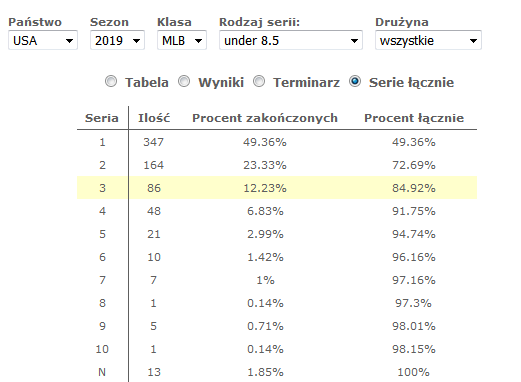The width and height of the screenshot is (521, 382).
Task: Select the Tabela radio button
Action: pyautogui.click(x=111, y=81)
